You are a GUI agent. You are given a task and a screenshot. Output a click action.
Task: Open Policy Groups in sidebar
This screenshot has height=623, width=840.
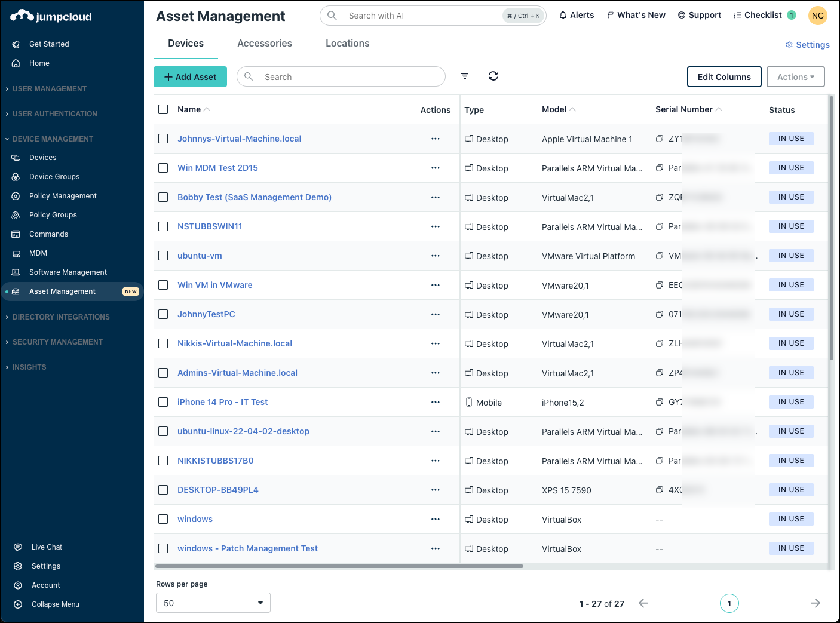point(53,215)
